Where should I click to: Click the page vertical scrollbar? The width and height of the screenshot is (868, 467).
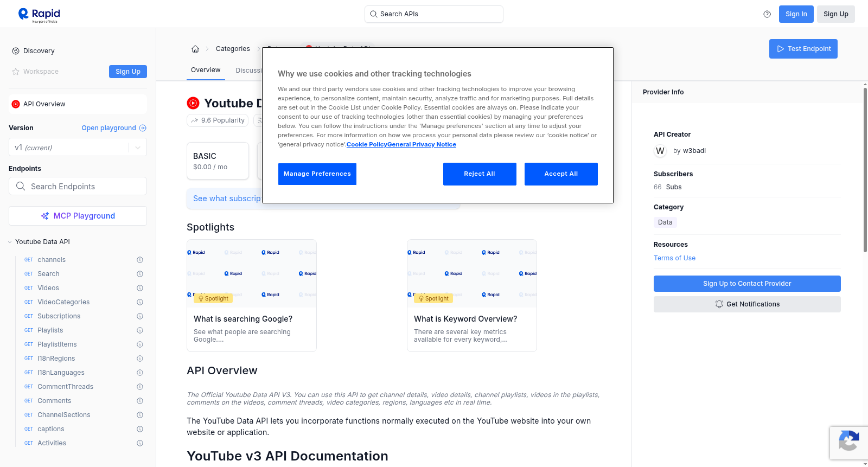[865, 169]
